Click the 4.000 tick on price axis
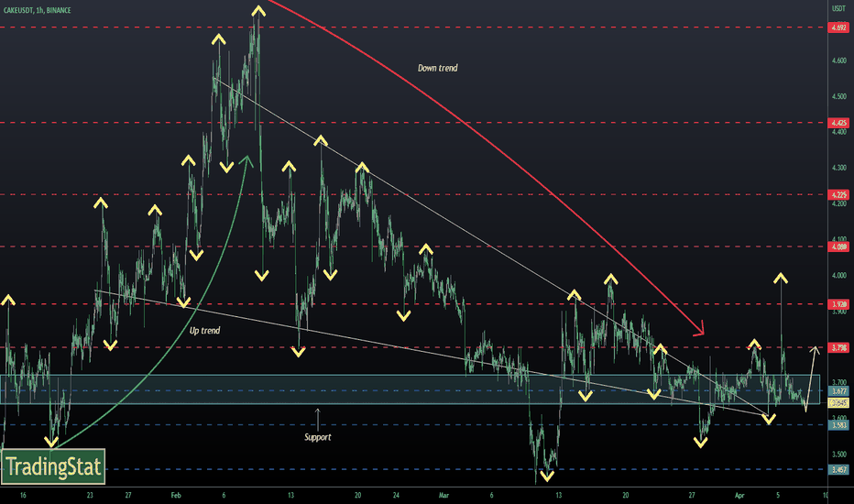The height and width of the screenshot is (504, 854). (x=838, y=275)
